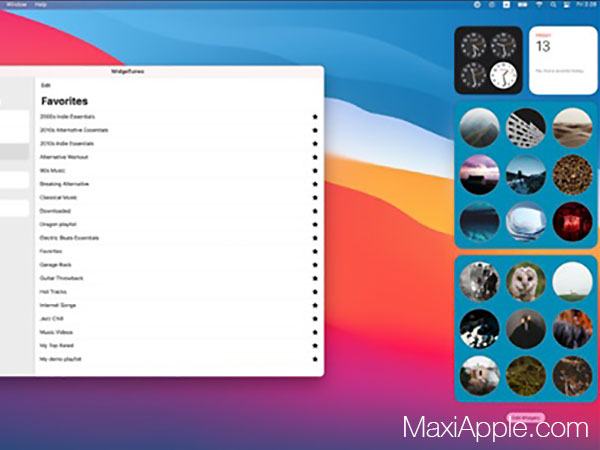Click the star icon beside Internet Songs
The width and height of the screenshot is (600, 450).
315,305
